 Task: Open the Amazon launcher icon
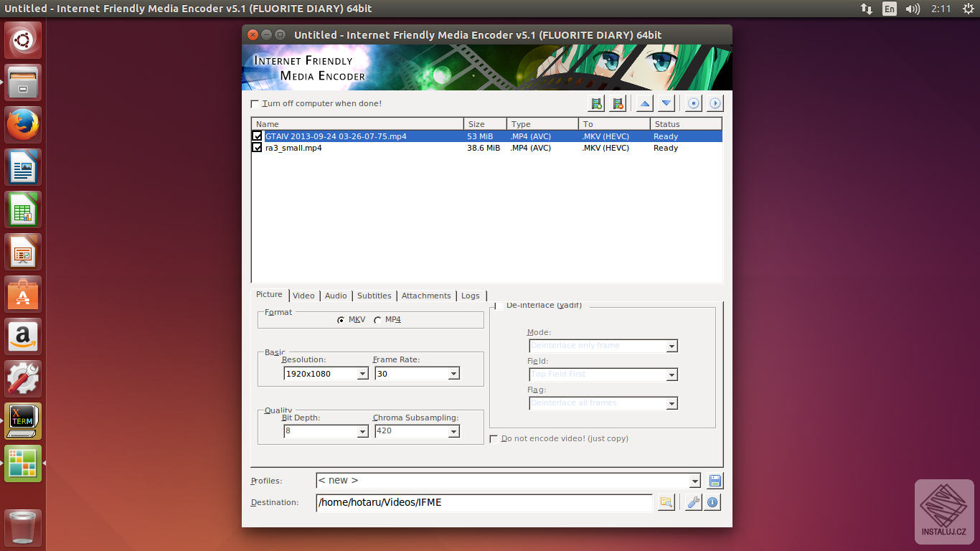(24, 336)
